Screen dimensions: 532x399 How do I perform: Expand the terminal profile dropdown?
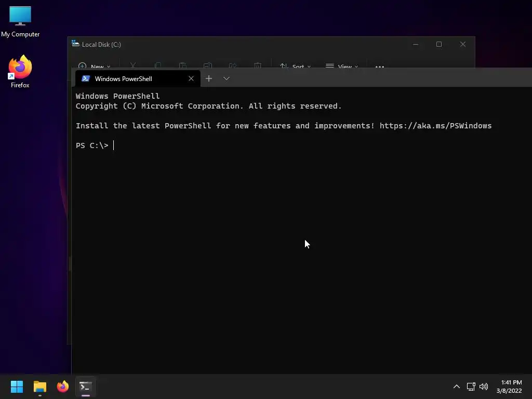(x=227, y=79)
